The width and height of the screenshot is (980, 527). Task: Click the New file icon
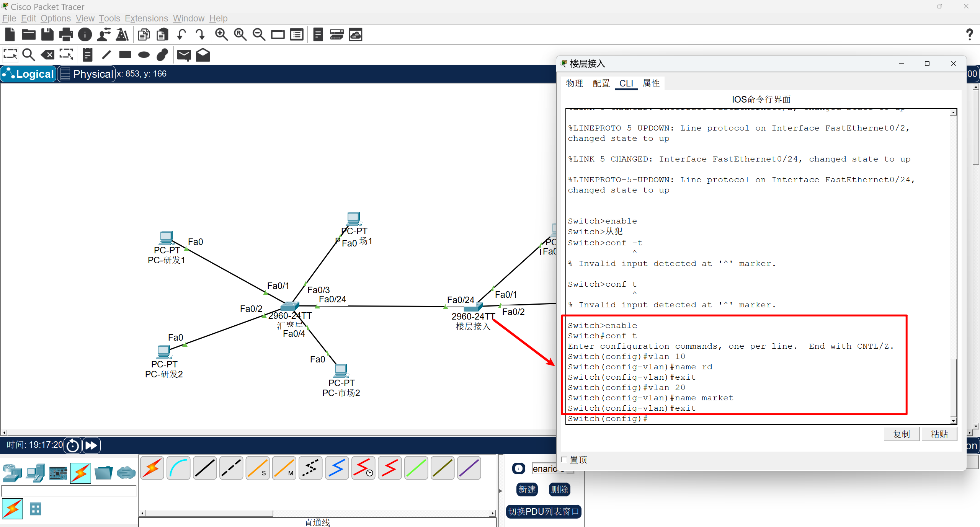[10, 34]
